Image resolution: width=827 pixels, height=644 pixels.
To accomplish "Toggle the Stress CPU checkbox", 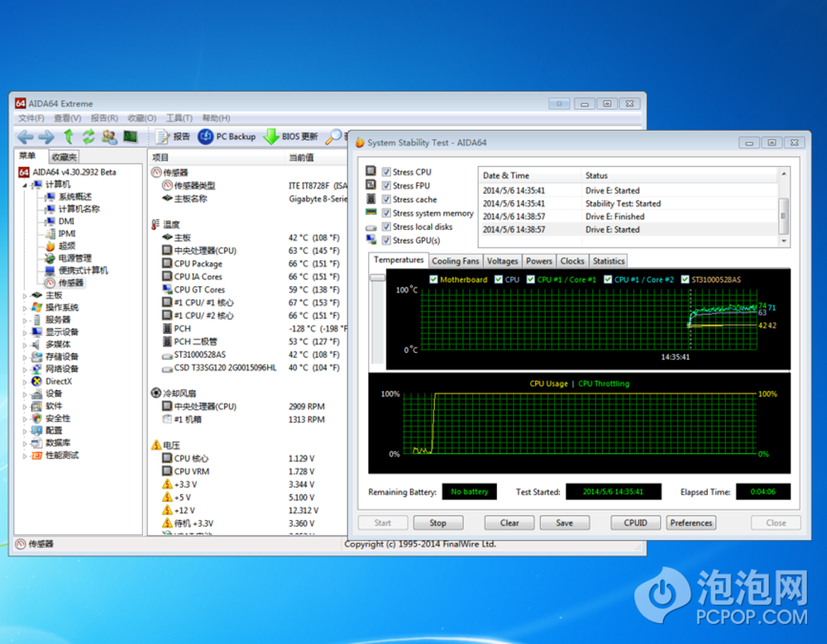I will coord(386,172).
